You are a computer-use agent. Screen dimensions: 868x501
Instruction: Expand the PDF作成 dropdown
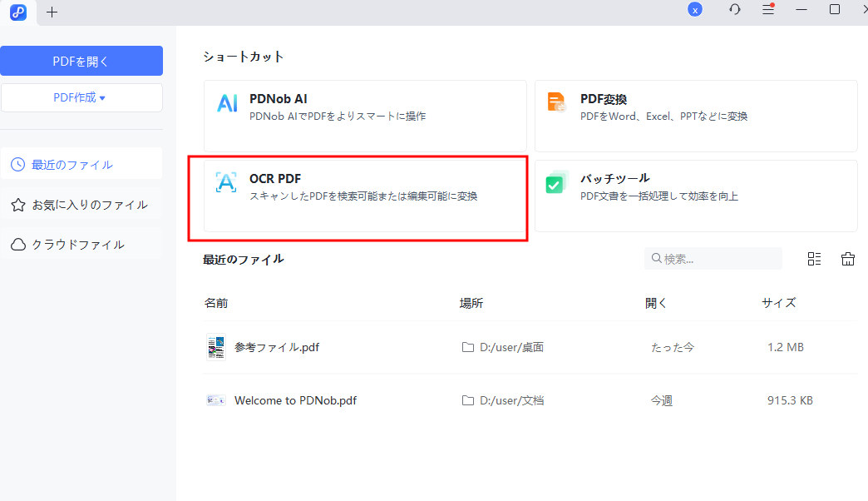tap(81, 97)
